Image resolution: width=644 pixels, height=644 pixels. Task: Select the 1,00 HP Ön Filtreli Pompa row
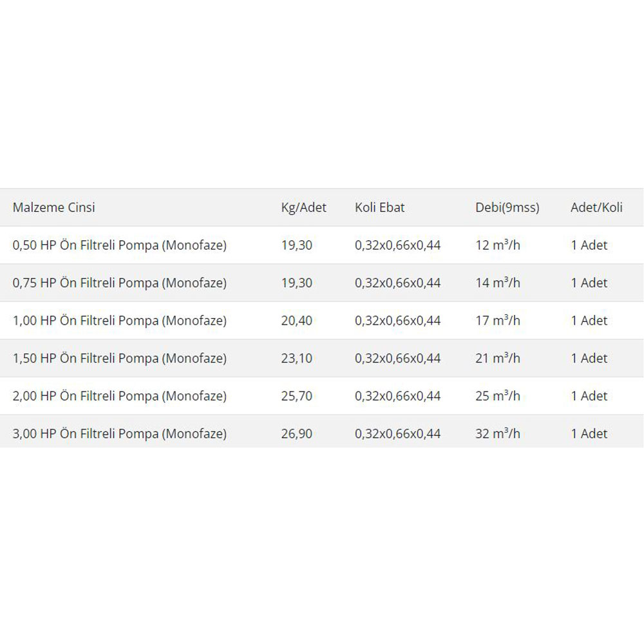coord(322,321)
